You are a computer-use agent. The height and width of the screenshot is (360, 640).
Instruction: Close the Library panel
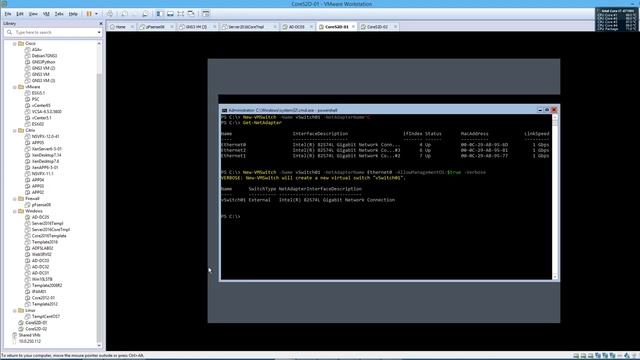pos(101,24)
